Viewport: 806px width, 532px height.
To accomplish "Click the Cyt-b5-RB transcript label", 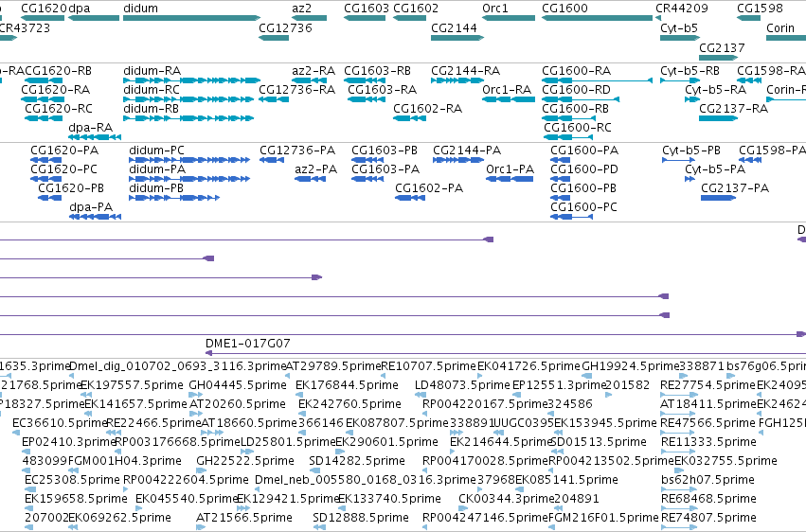I will coord(690,71).
